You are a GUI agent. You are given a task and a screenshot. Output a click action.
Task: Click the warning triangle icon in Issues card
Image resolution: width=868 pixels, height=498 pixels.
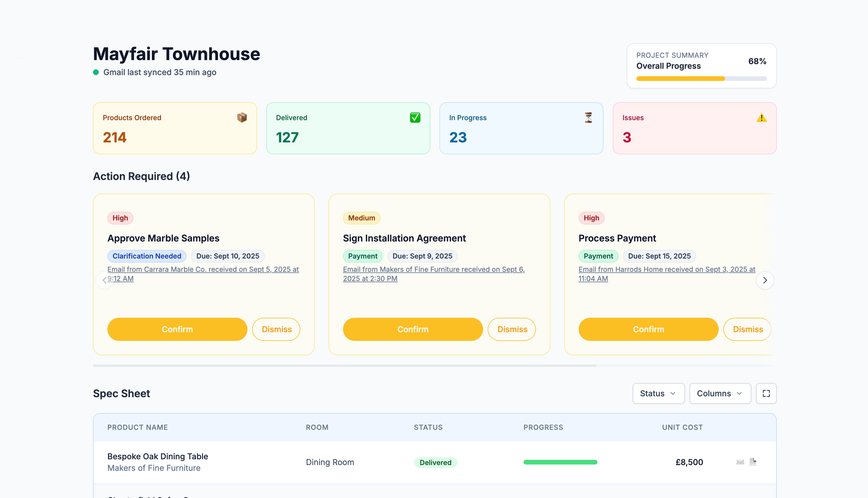(761, 118)
